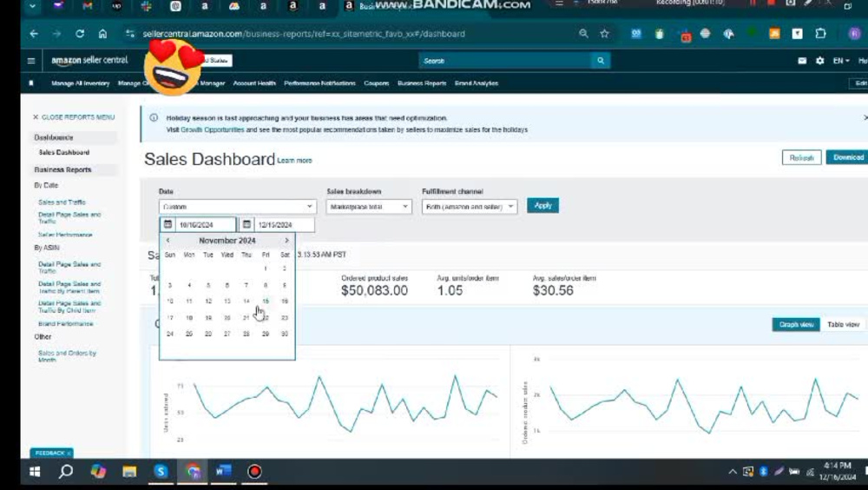The image size is (868, 490).
Task: Click the end date field 12/15/2024
Action: (284, 224)
